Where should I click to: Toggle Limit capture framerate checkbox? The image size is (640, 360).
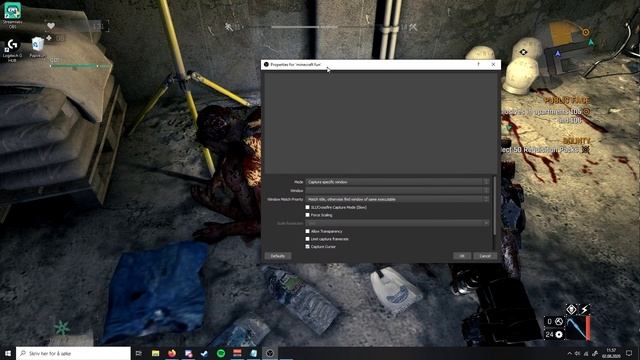click(307, 239)
